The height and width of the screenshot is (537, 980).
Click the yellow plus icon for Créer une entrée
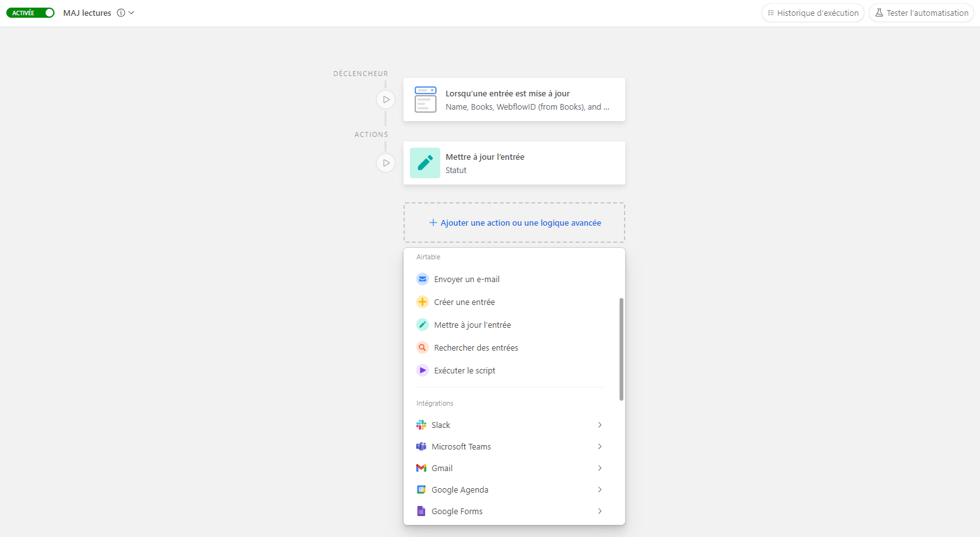tap(423, 302)
